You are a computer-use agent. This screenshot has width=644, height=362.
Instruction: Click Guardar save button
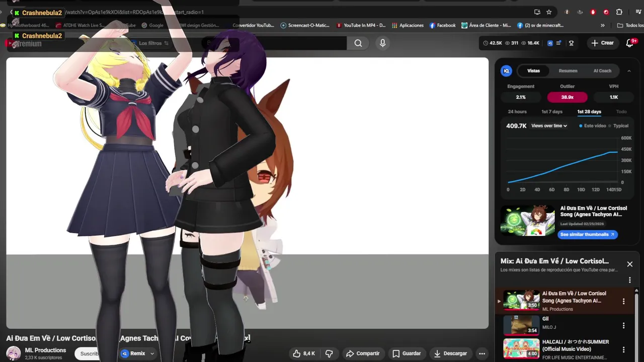click(x=407, y=353)
